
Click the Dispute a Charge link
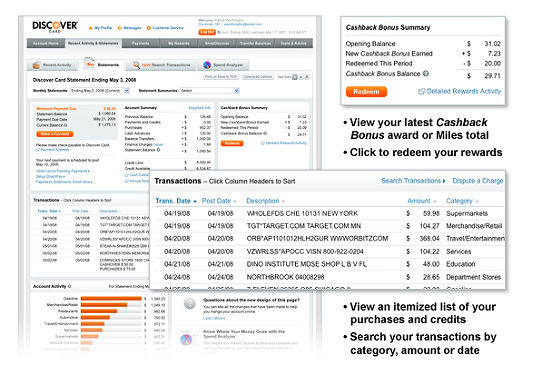(478, 181)
